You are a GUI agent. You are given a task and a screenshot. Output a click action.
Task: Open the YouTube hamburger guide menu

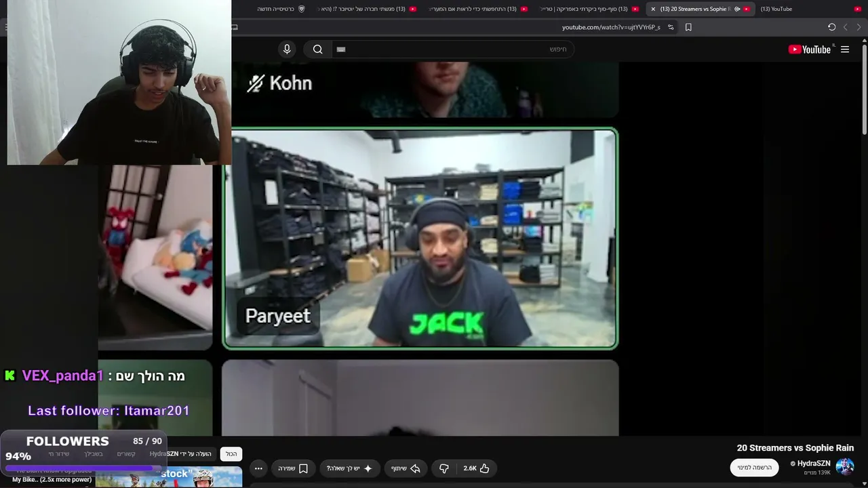pos(845,49)
